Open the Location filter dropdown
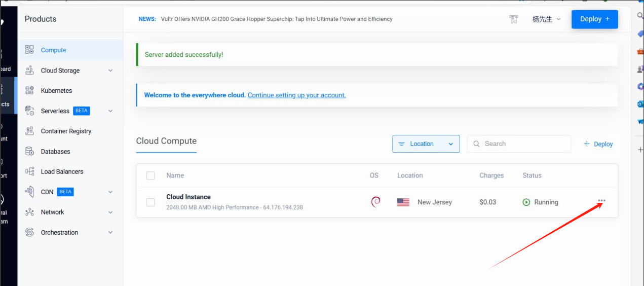The image size is (644, 286). point(426,144)
